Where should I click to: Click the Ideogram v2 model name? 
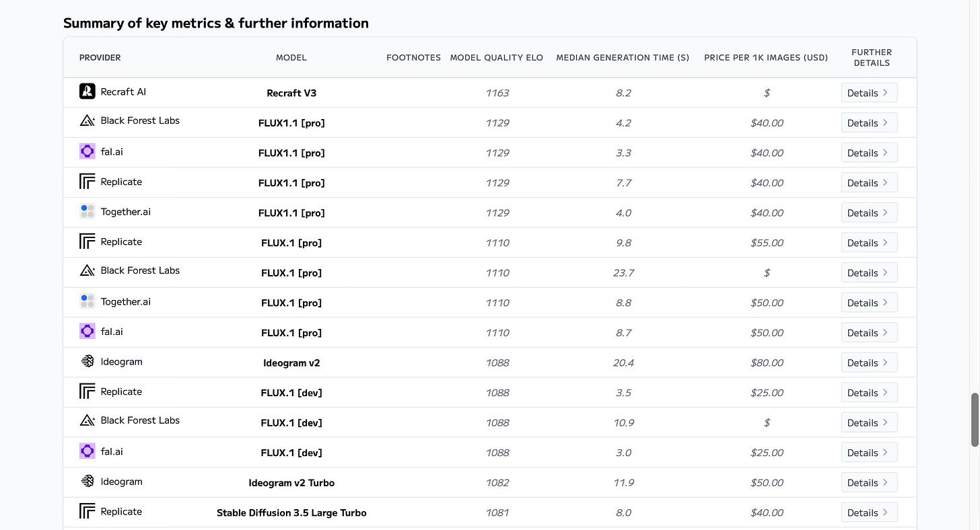tap(291, 363)
